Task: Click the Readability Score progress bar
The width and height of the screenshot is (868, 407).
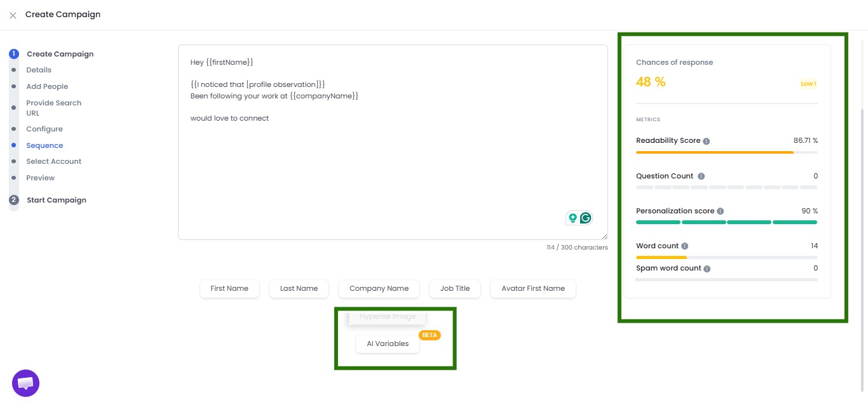Action: coord(727,152)
